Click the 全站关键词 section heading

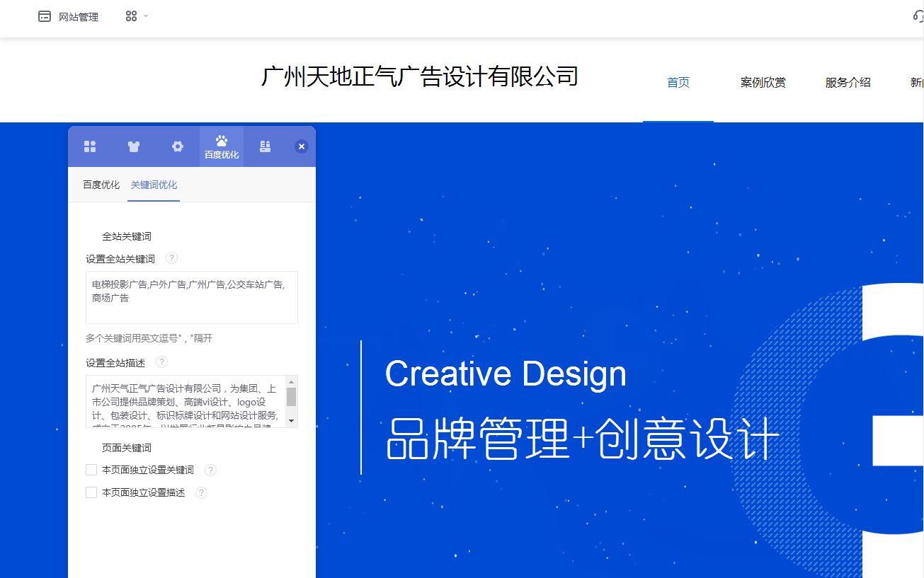tap(127, 236)
